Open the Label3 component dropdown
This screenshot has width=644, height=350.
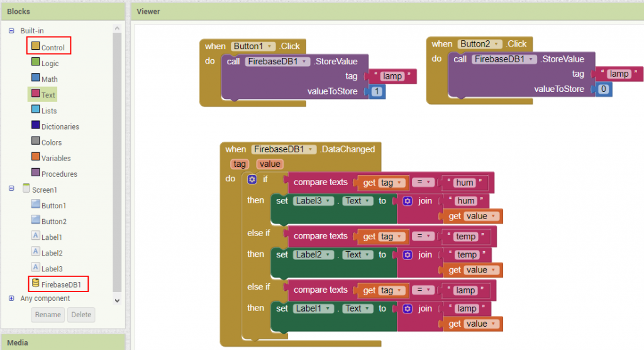point(313,201)
